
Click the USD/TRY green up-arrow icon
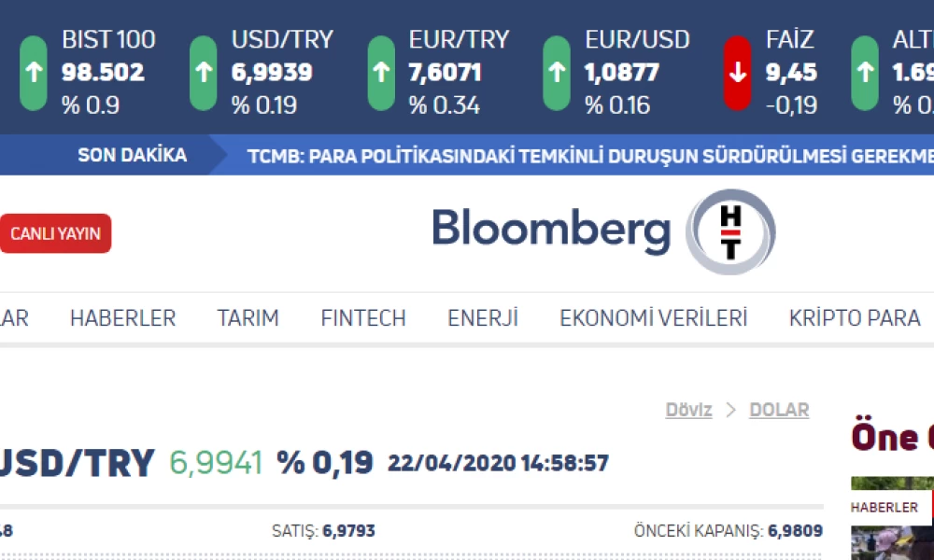click(x=203, y=73)
